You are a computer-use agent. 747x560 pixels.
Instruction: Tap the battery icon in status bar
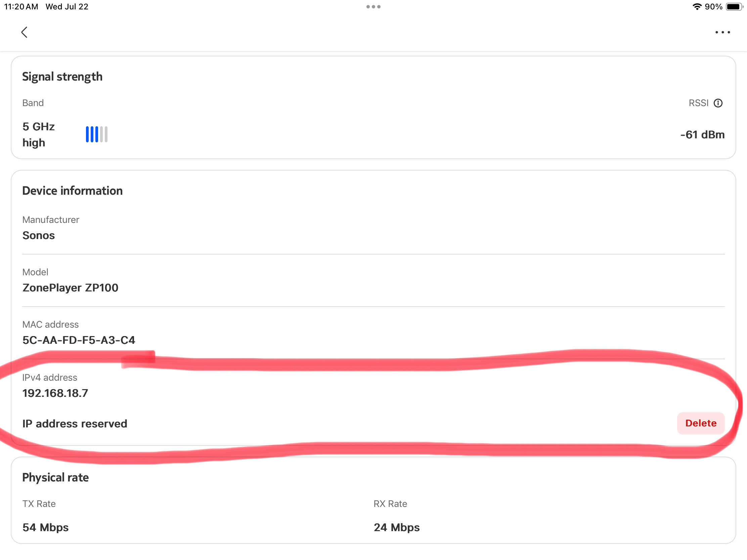tap(734, 7)
